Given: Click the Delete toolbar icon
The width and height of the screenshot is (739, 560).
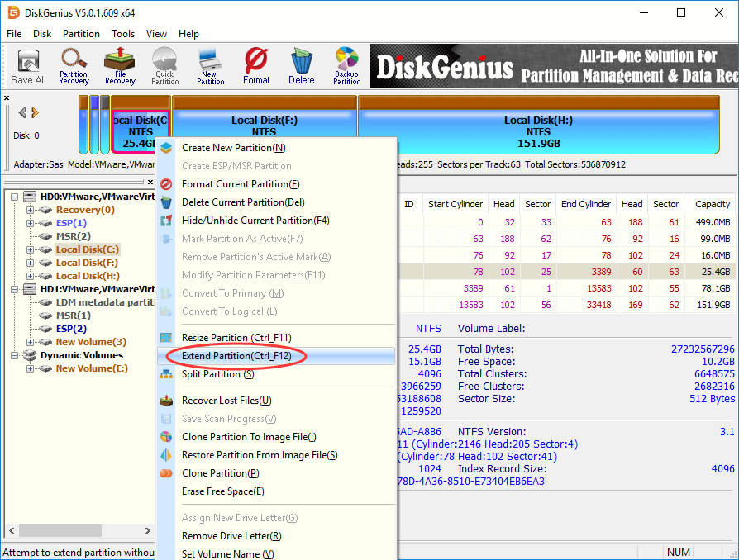Looking at the screenshot, I should click(301, 67).
